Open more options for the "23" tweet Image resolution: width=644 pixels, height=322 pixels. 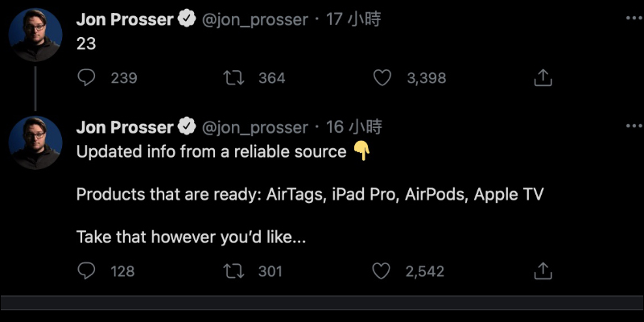(x=634, y=18)
